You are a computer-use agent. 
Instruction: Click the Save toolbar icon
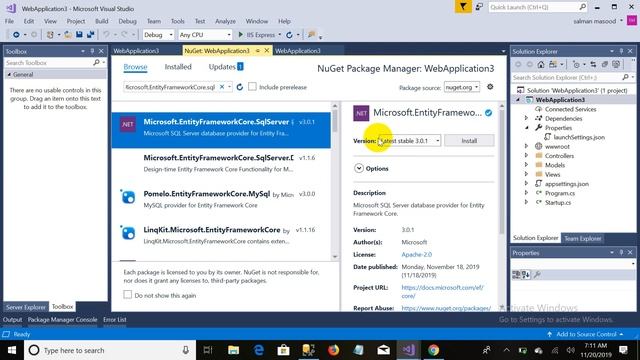79,35
